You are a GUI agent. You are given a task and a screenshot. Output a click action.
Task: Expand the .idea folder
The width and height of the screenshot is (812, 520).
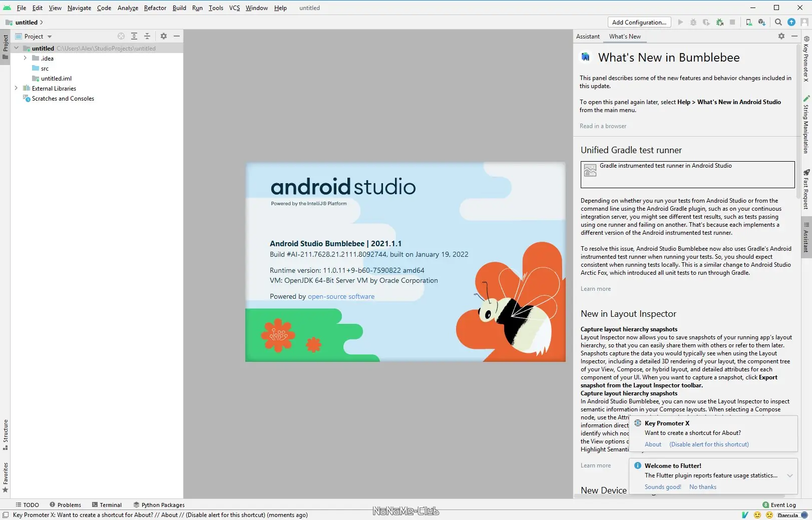point(25,59)
